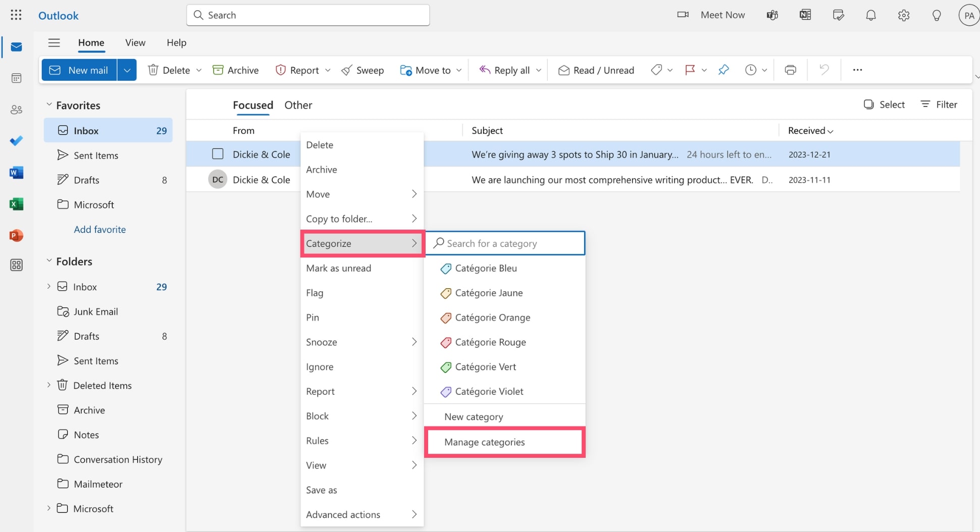
Task: Open the Reply all dropdown arrow
Action: coord(539,70)
